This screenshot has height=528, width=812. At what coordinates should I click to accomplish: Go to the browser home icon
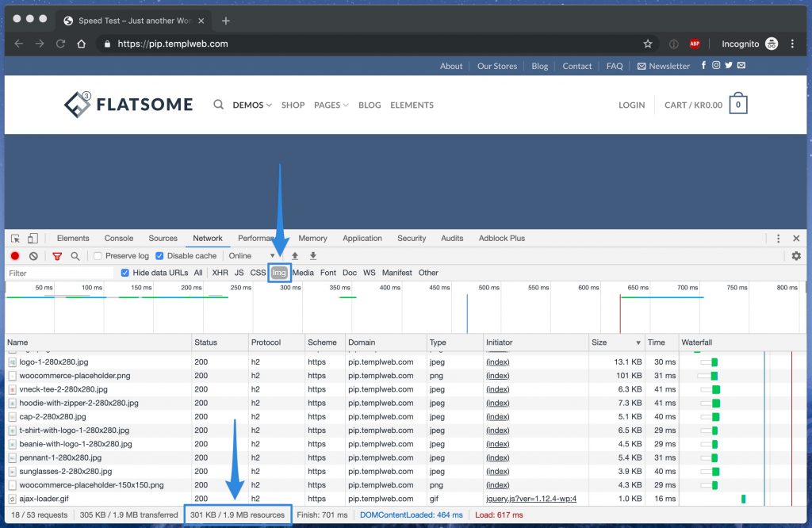click(x=82, y=44)
